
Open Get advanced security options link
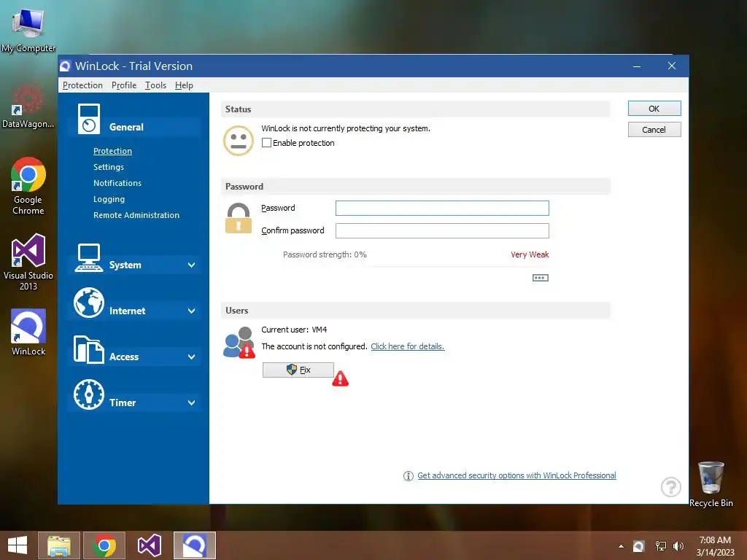516,475
